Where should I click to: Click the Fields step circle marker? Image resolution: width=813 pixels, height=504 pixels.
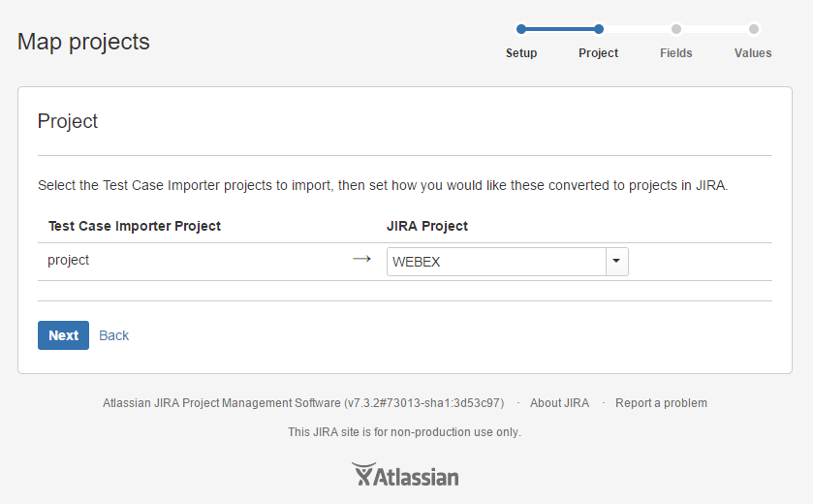click(676, 29)
